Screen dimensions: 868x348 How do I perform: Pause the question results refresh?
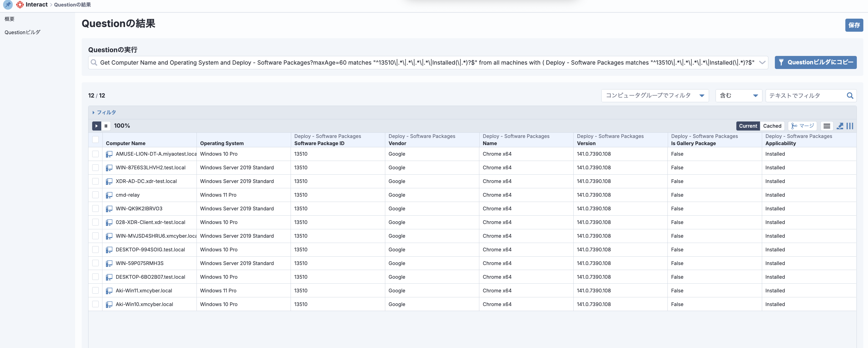(x=106, y=126)
